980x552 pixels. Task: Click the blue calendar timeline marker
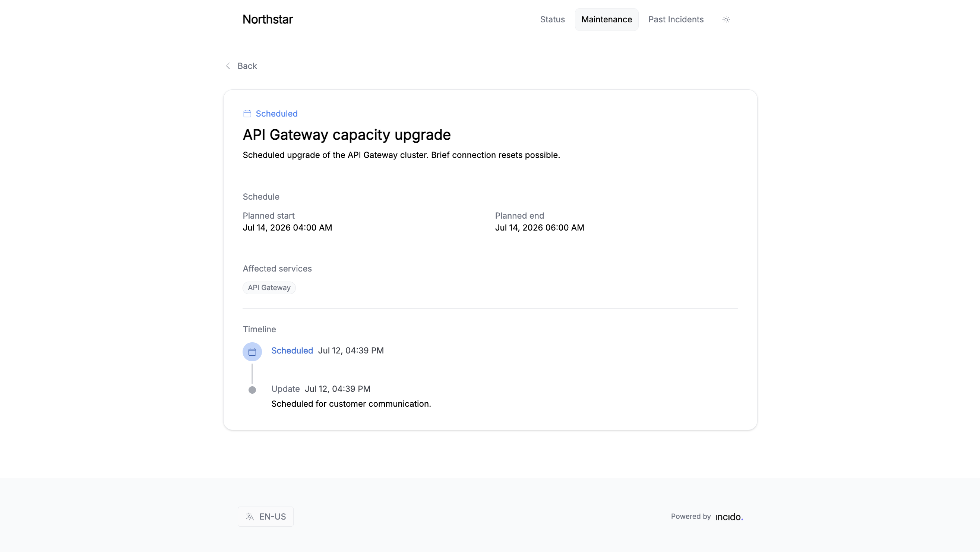[x=252, y=352]
